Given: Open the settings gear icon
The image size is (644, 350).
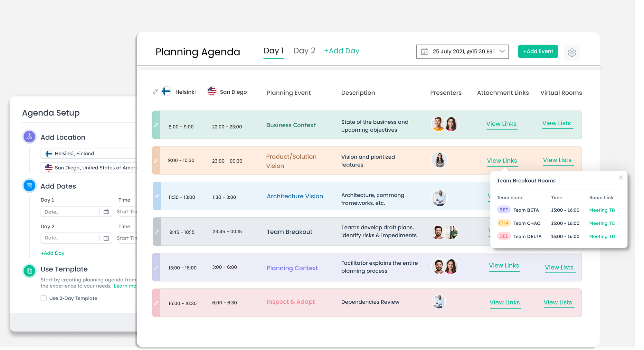Looking at the screenshot, I should [x=572, y=52].
